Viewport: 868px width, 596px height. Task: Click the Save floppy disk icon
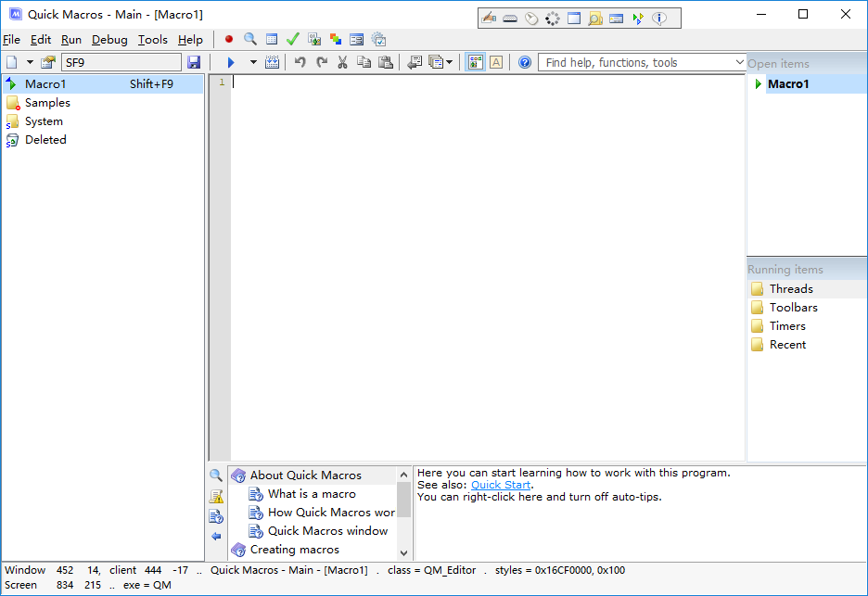[x=194, y=62]
